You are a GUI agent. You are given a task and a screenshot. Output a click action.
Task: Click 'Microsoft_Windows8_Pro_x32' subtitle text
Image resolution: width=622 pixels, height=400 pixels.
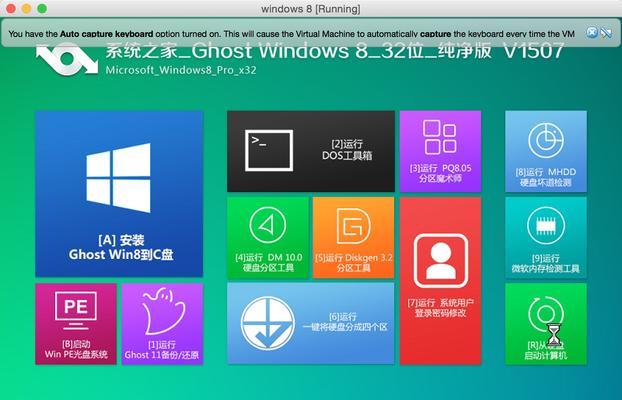click(181, 70)
